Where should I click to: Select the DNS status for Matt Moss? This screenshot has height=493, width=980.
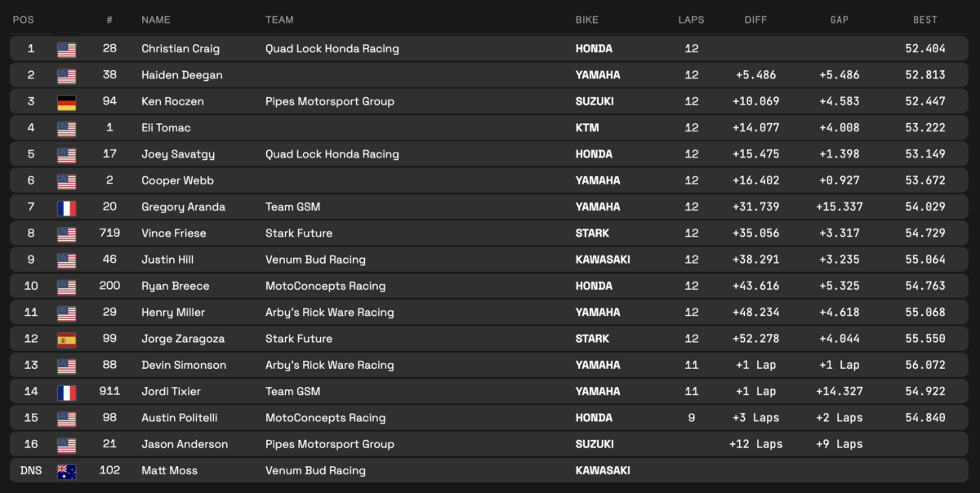(x=31, y=471)
